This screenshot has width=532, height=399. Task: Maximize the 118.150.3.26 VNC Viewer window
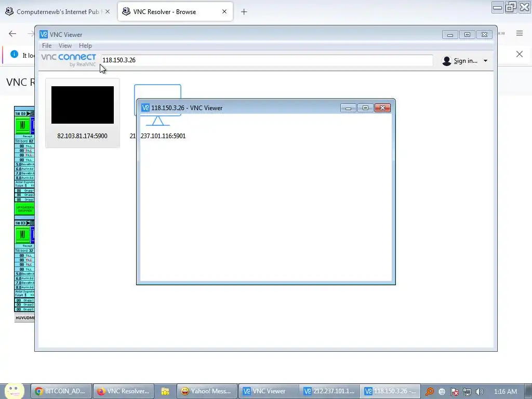365,108
